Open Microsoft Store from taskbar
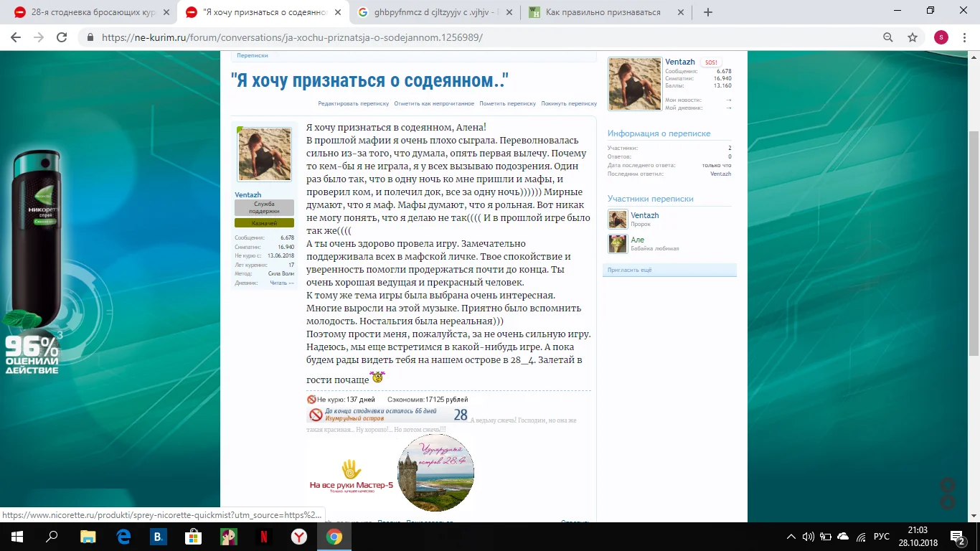Image resolution: width=980 pixels, height=551 pixels. point(194,537)
